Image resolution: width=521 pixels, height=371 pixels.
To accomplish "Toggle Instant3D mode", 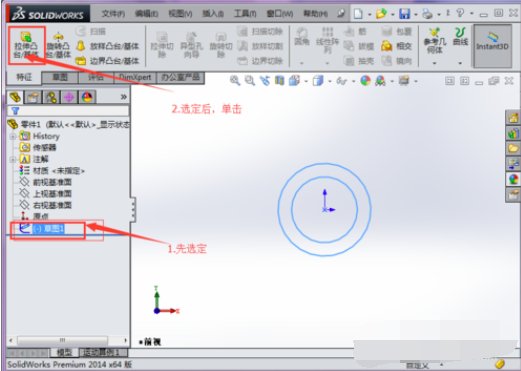I will 492,45.
